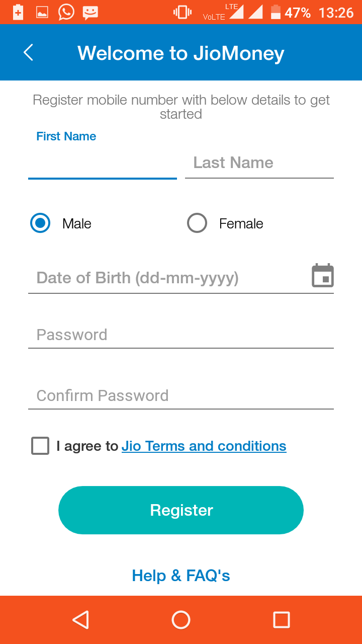Image resolution: width=362 pixels, height=644 pixels.
Task: Tap the Android back navigation triangle
Action: point(81,620)
